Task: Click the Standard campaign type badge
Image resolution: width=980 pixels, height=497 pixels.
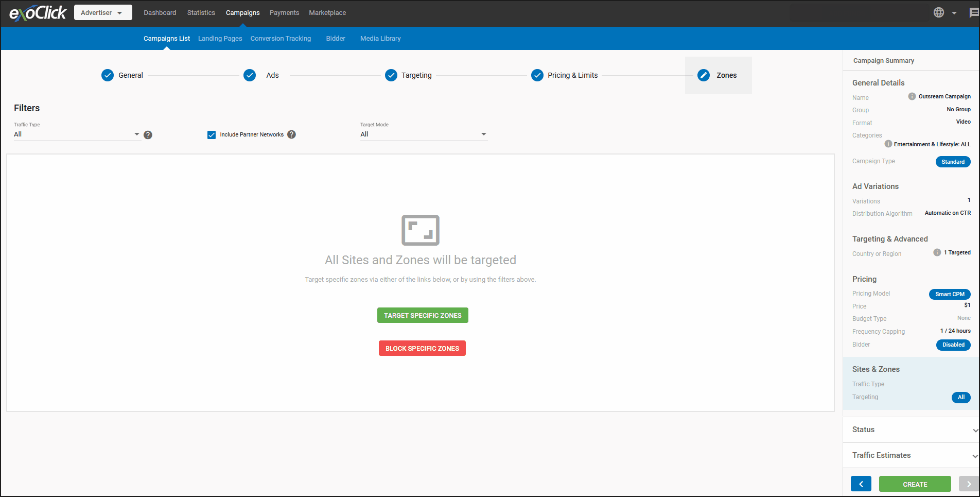Action: click(x=953, y=162)
